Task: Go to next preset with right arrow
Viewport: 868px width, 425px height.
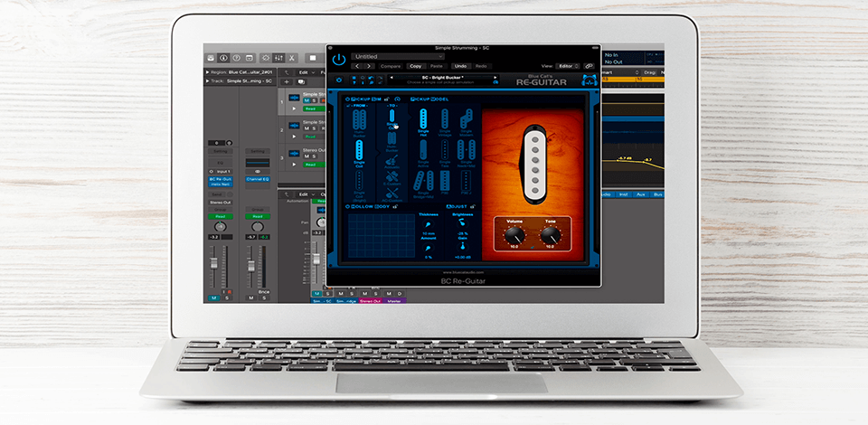Action: pyautogui.click(x=369, y=66)
